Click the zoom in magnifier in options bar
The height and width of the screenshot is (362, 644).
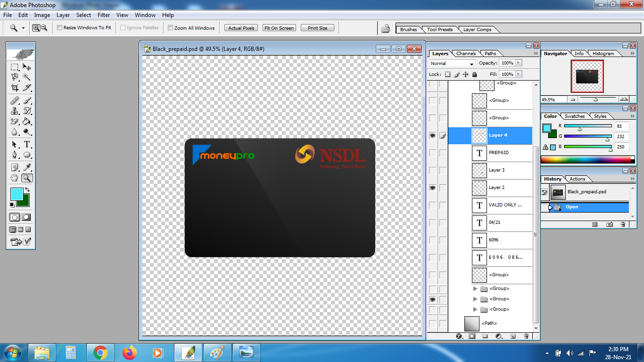[36, 28]
